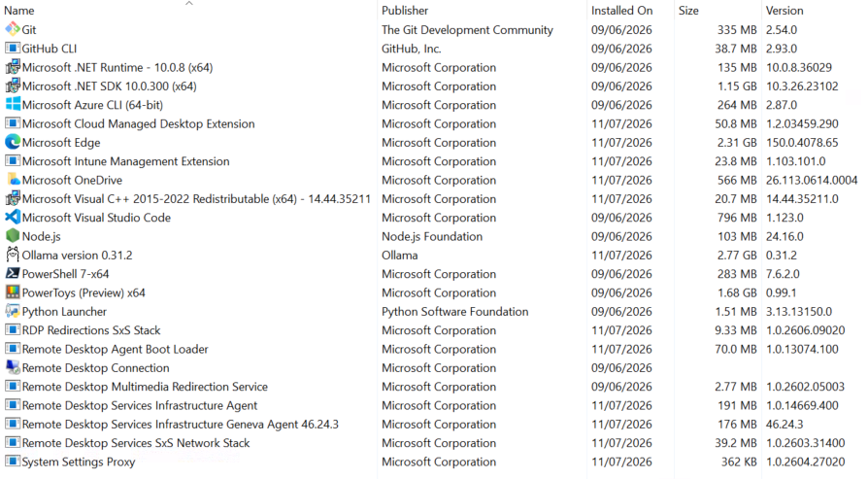The width and height of the screenshot is (868, 479).
Task: Click the PowerShell 7-x64 icon
Action: (x=13, y=274)
